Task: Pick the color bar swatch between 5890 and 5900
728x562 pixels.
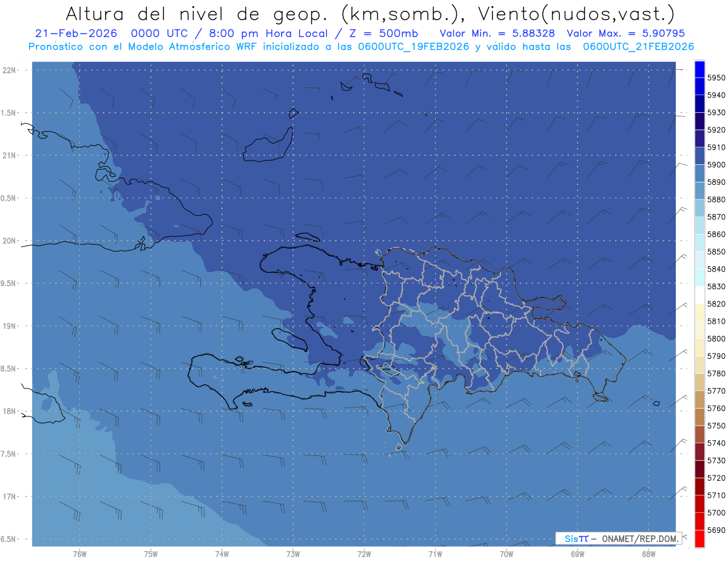Action: click(x=699, y=173)
